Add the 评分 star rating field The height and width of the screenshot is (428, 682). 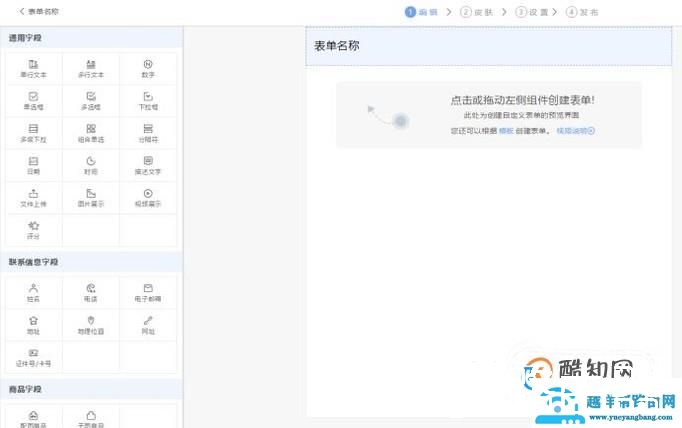click(33, 230)
